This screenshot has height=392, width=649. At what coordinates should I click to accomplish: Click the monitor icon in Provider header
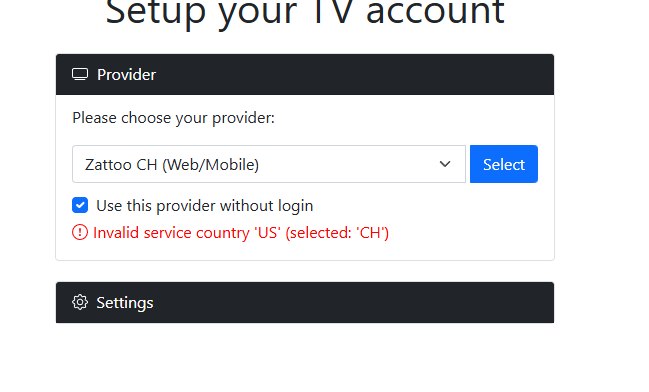(80, 75)
